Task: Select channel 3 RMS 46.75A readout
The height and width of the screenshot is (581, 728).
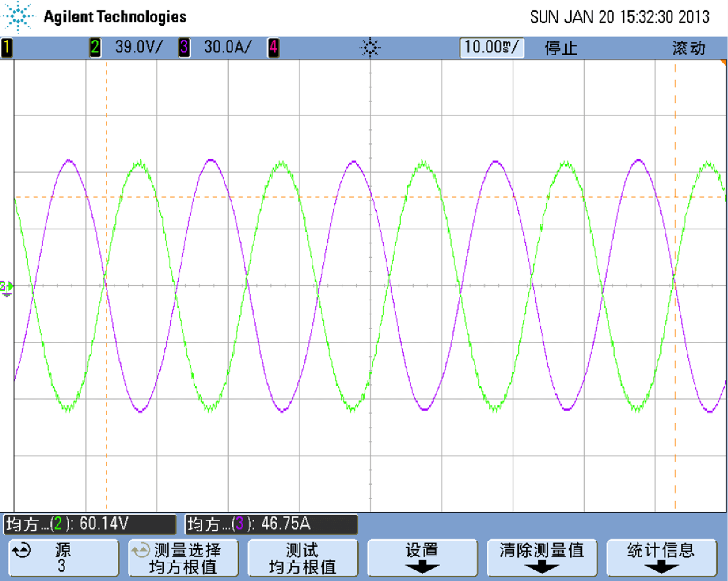Action: 272,524
